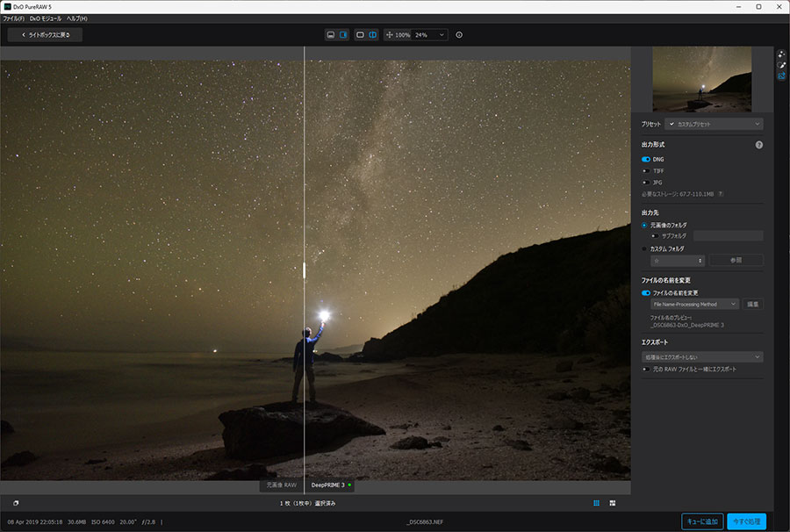Click the copy icon at bottom left
Image resolution: width=790 pixels, height=532 pixels.
tap(16, 503)
